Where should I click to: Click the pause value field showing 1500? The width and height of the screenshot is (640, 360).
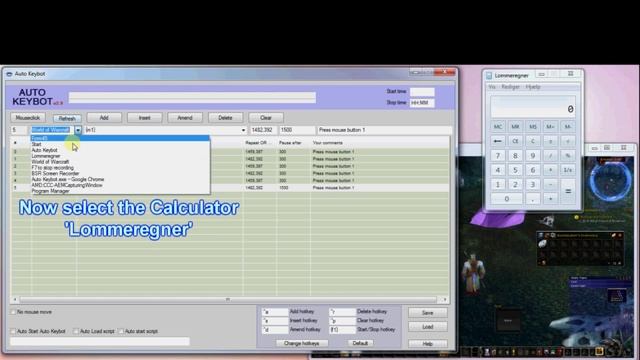297,130
